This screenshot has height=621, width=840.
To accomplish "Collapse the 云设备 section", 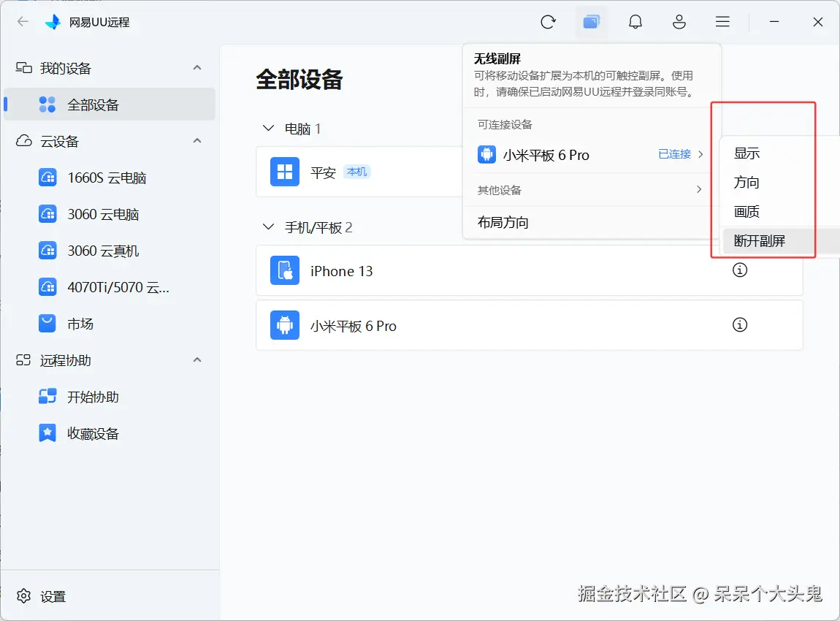I will (x=197, y=140).
